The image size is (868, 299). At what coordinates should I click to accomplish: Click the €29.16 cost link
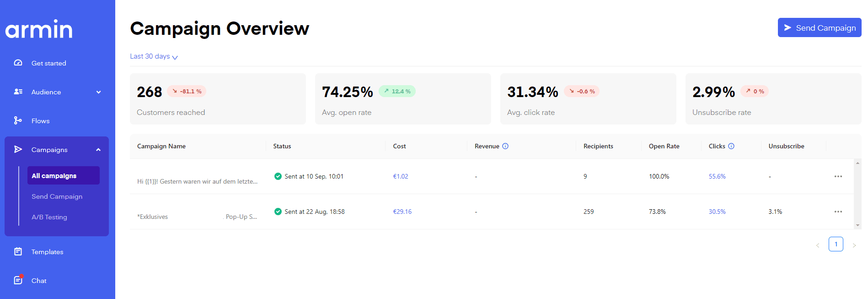pos(402,212)
